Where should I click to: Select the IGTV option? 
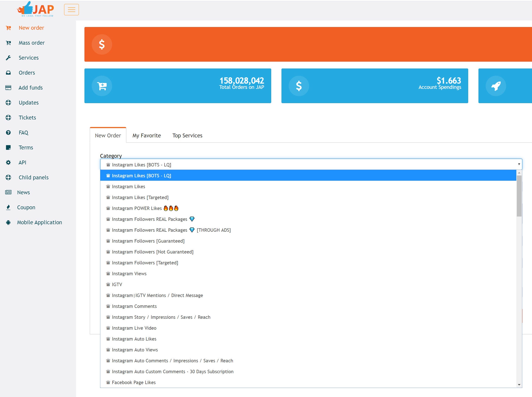click(x=308, y=284)
